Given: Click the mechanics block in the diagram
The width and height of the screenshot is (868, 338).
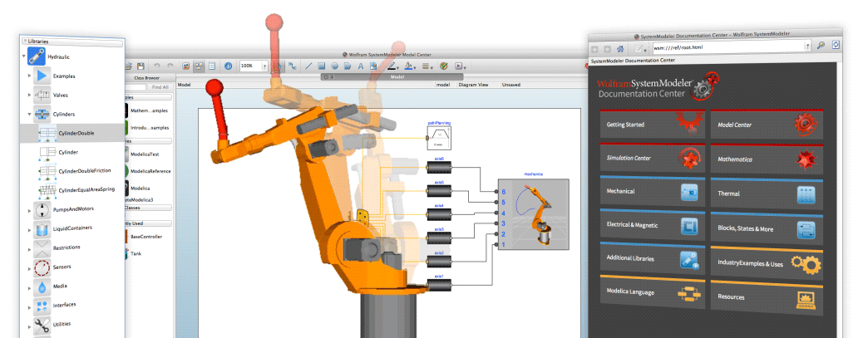Looking at the screenshot, I should pyautogui.click(x=534, y=214).
